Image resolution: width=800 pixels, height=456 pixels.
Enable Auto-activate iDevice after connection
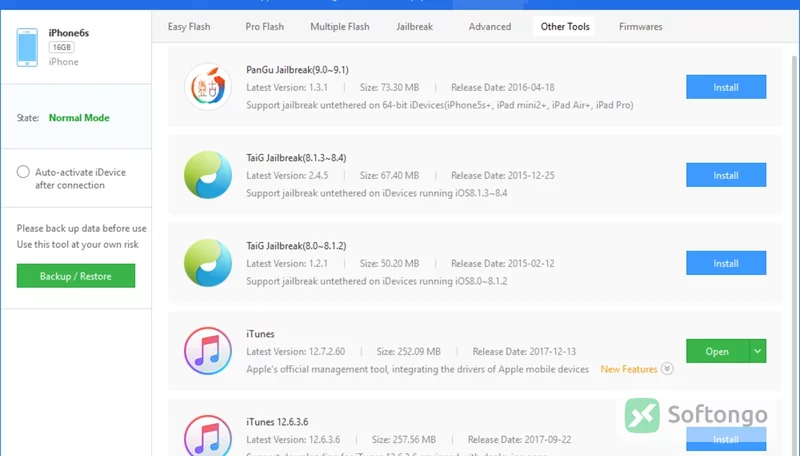pyautogui.click(x=23, y=172)
